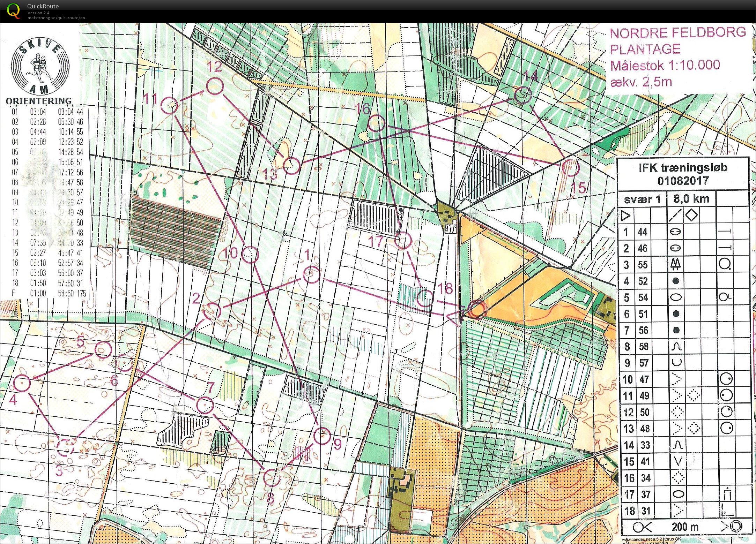756x544 pixels.
Task: Select control circle 2 on the map
Action: 213,311
